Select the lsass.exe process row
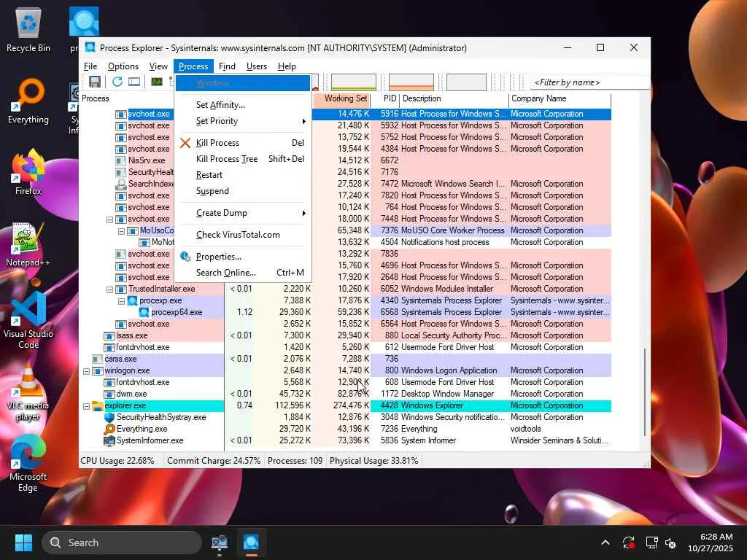 point(345,335)
